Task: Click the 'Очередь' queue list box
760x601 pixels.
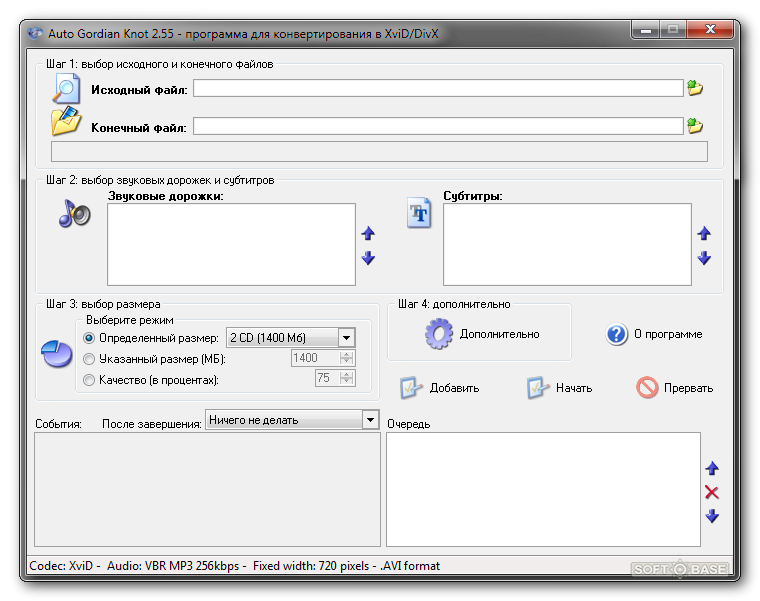Action: (x=543, y=490)
